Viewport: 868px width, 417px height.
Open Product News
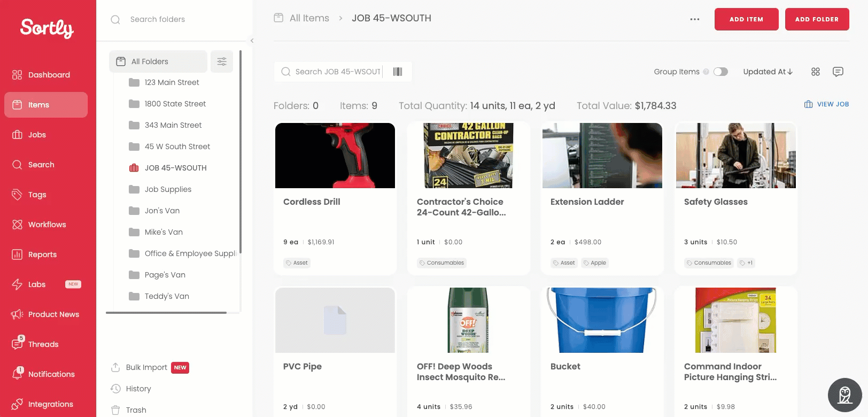click(x=46, y=314)
